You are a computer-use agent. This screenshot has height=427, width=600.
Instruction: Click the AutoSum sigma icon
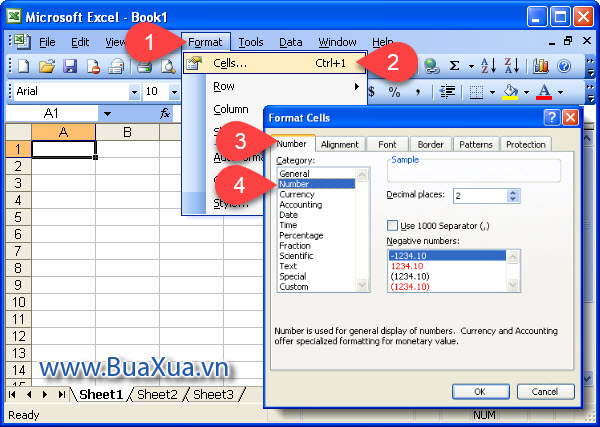coord(454,66)
